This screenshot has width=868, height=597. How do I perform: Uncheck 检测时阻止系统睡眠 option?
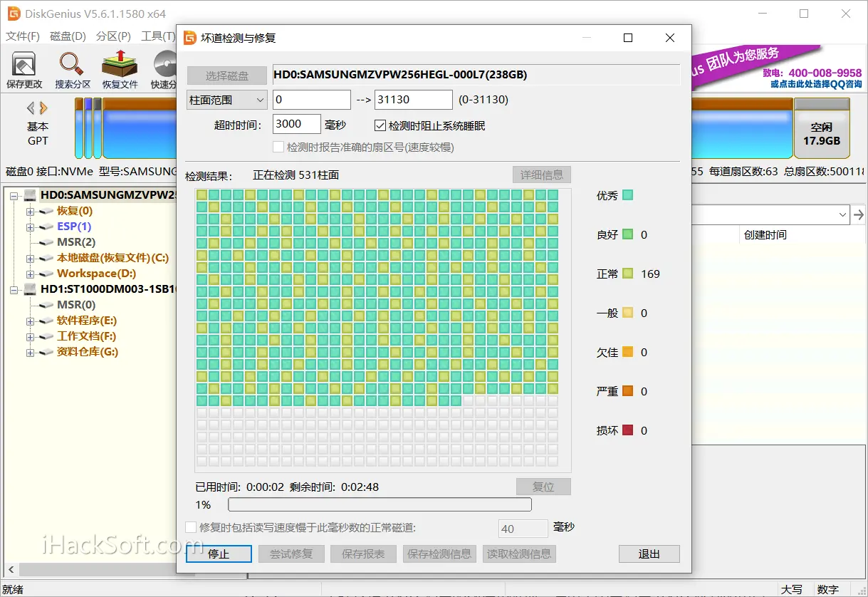(x=380, y=126)
